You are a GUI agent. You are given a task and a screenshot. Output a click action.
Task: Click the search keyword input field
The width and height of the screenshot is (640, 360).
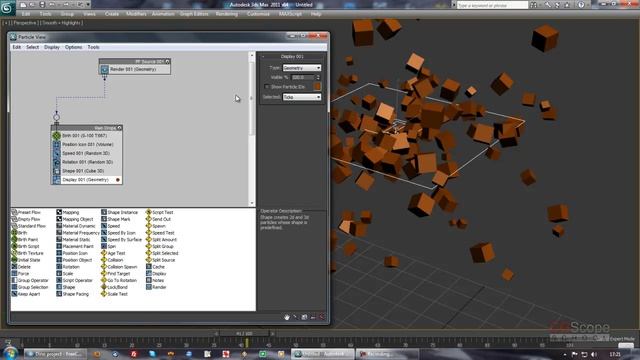[x=492, y=5]
